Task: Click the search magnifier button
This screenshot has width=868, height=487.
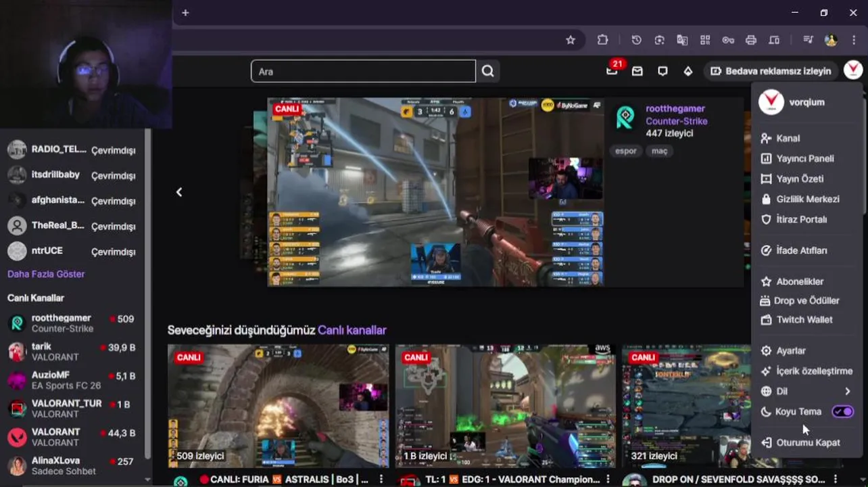Action: point(488,71)
